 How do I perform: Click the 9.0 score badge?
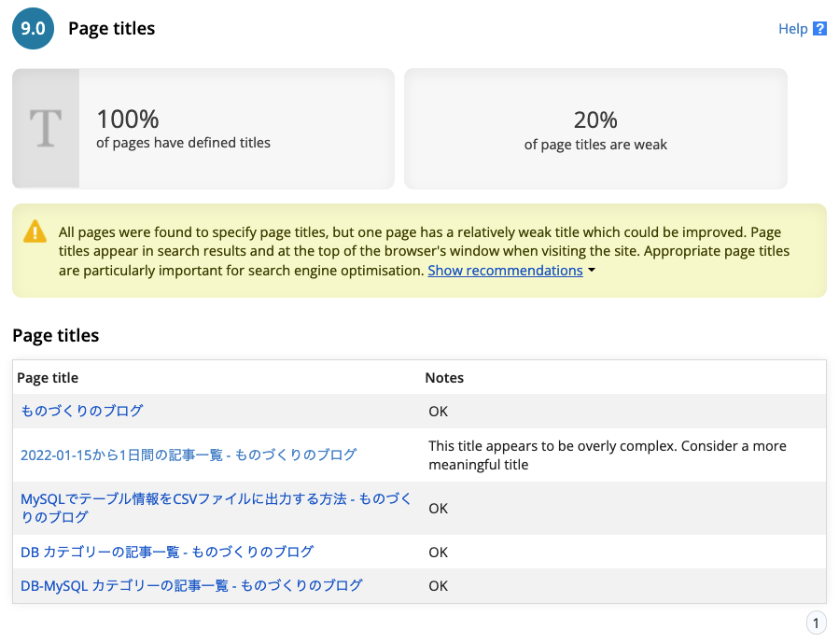35,29
